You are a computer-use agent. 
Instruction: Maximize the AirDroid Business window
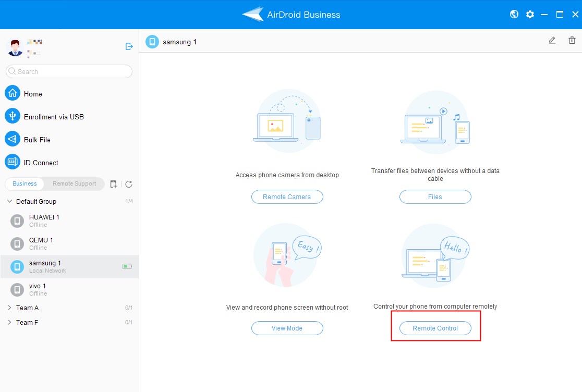point(560,15)
